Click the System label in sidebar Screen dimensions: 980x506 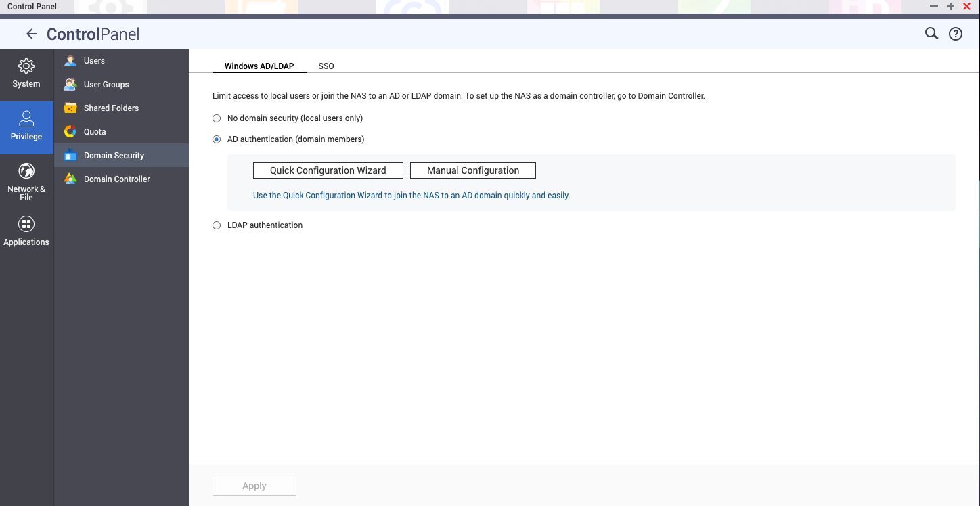tap(26, 84)
